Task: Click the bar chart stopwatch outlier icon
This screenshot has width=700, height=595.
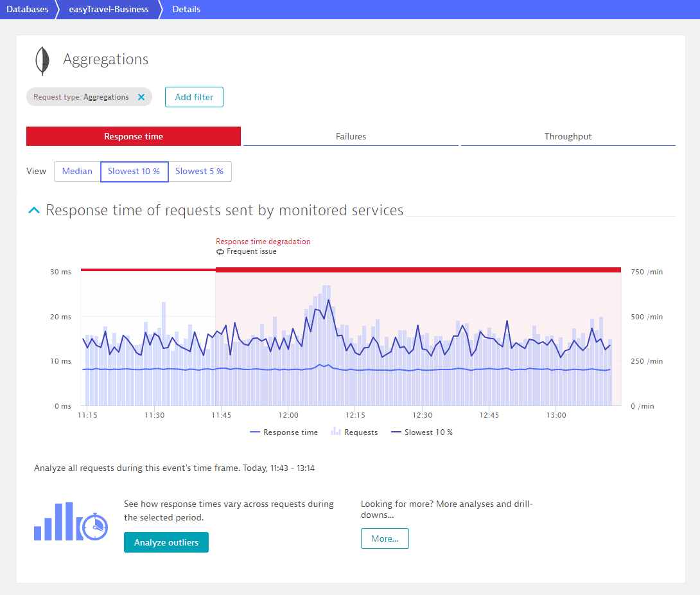Action: click(71, 521)
